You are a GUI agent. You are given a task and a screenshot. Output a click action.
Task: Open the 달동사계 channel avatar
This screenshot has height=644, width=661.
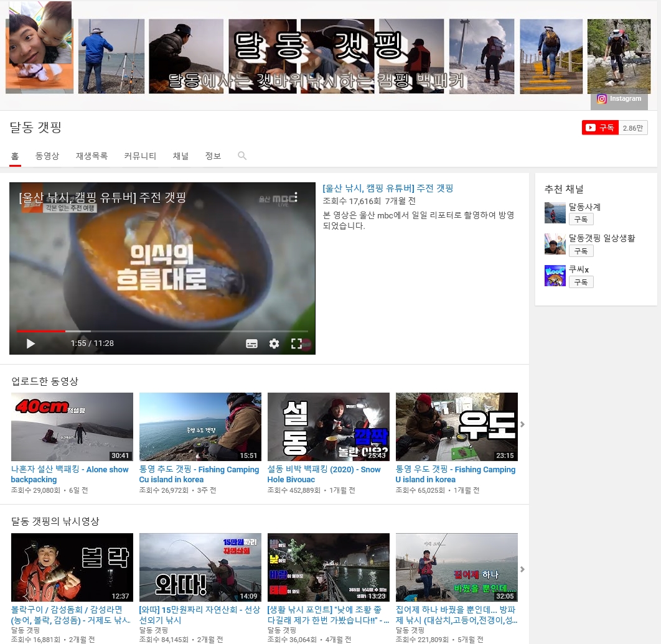[x=555, y=212]
